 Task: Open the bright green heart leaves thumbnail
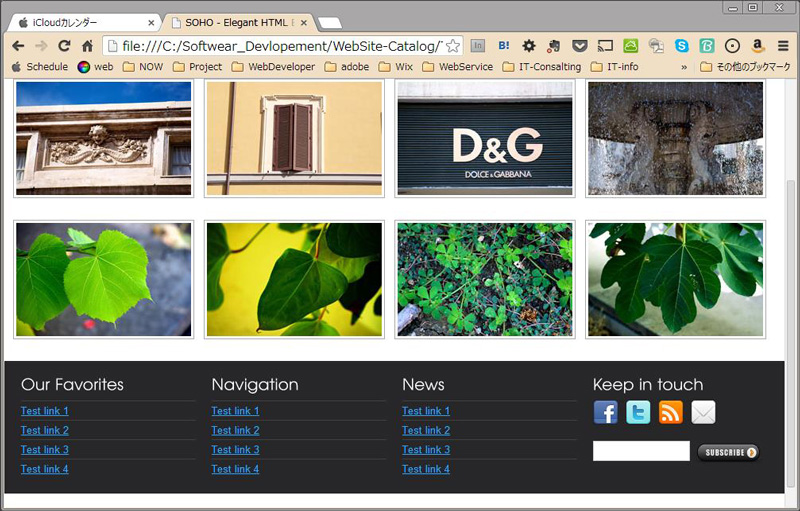pyautogui.click(x=104, y=279)
